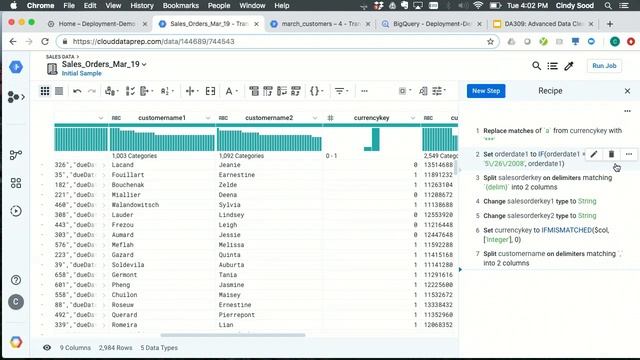The width and height of the screenshot is (640, 360).
Task: Switch to march_customers browser tab
Action: pos(320,24)
